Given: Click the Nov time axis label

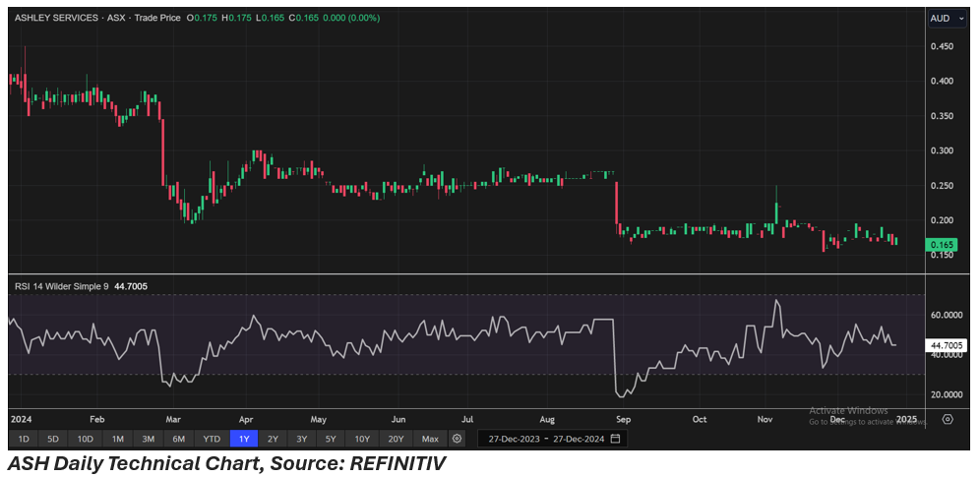Looking at the screenshot, I should point(764,419).
